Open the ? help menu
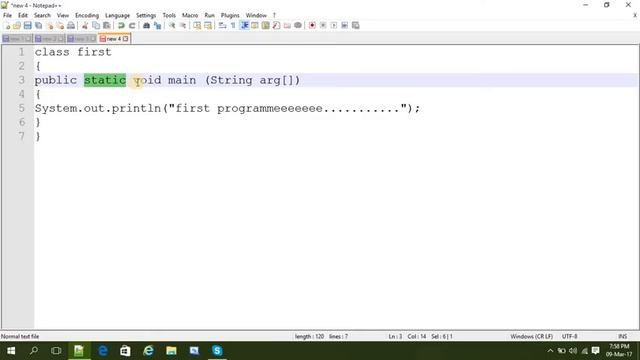The width and height of the screenshot is (640, 360). [x=274, y=16]
